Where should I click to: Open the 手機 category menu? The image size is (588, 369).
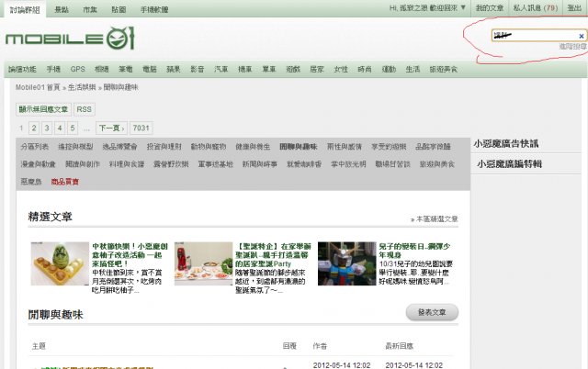tap(53, 70)
